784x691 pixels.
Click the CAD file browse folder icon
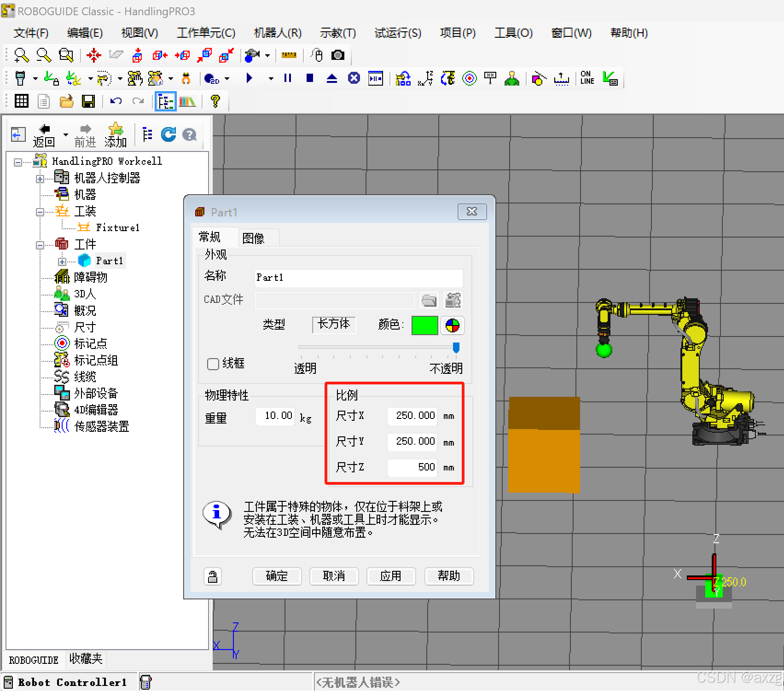click(x=429, y=301)
